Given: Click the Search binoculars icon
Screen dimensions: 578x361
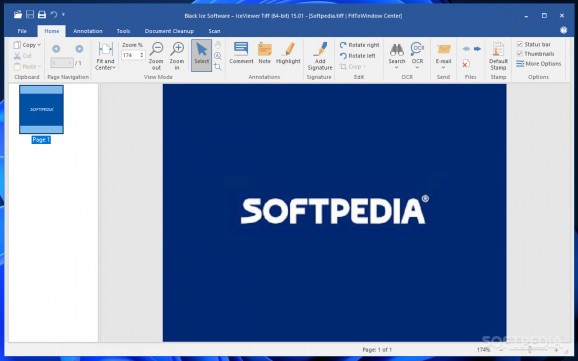Looking at the screenshot, I should point(397,49).
